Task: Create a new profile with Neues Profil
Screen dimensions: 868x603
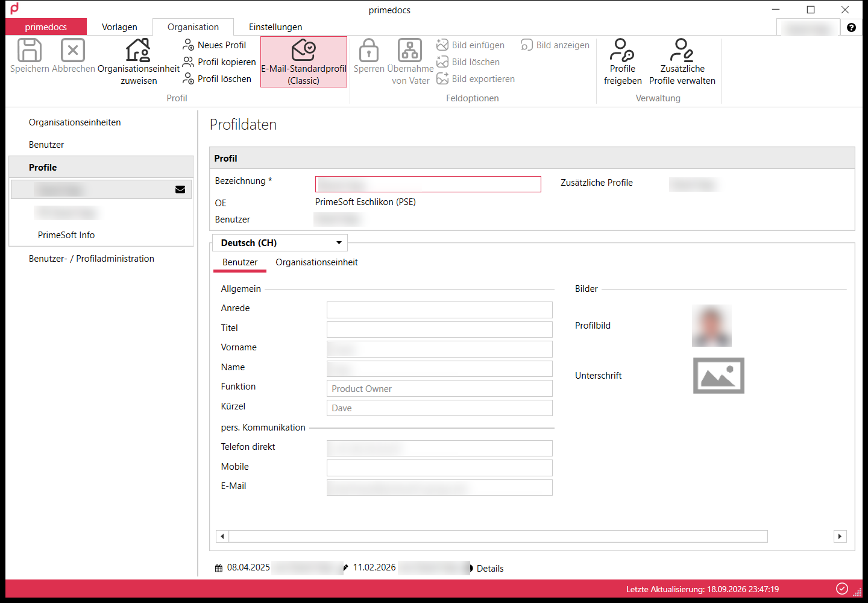Action: click(215, 45)
